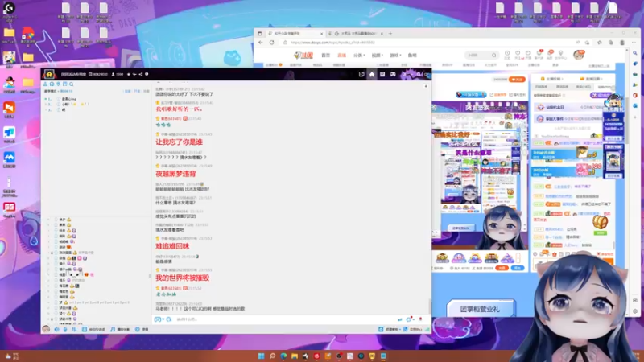Viewport: 644px width, 362px height.
Task: Open the audio mixer sliders icon in YY bottom bar
Action: (x=74, y=329)
